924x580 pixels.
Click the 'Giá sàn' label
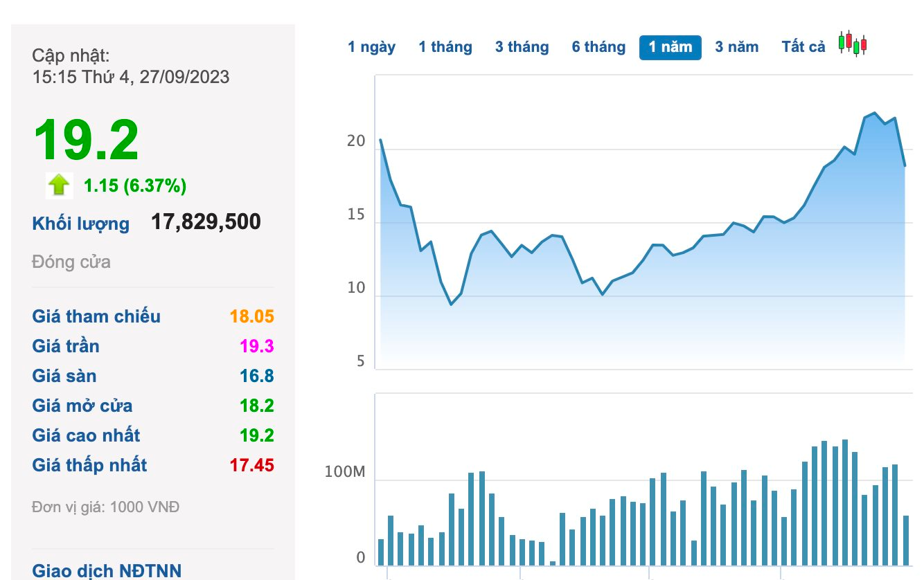tap(64, 376)
